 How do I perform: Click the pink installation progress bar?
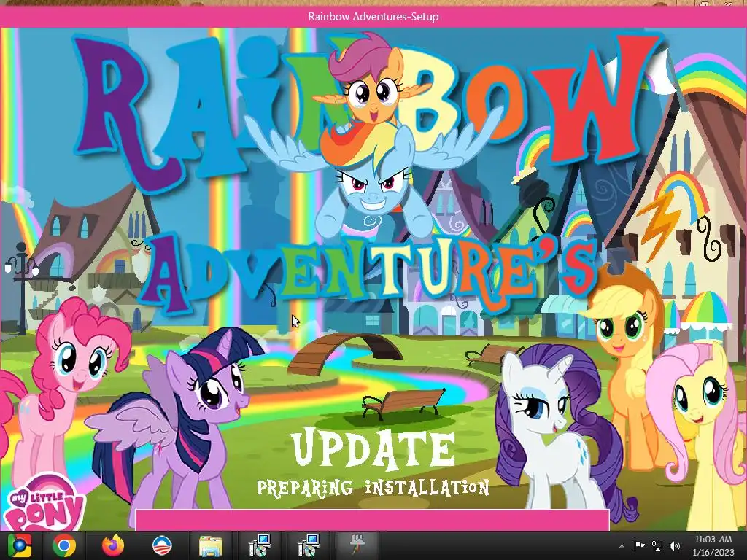pyautogui.click(x=372, y=520)
